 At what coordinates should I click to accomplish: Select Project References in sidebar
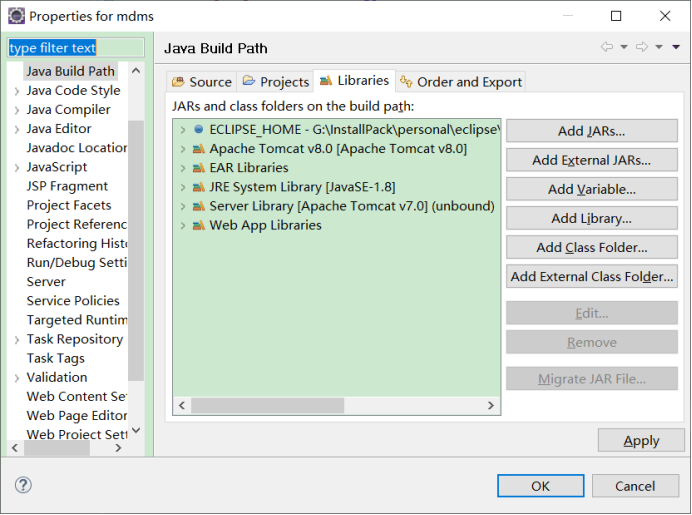[76, 224]
